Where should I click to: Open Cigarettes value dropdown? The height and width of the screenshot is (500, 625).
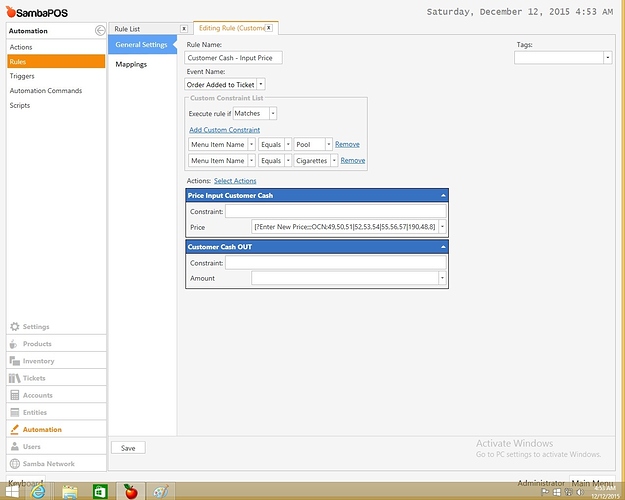(334, 161)
